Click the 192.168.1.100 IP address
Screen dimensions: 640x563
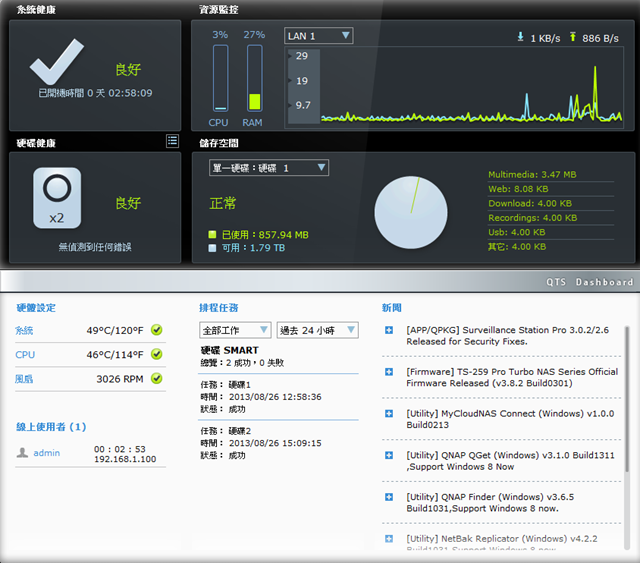(125, 459)
